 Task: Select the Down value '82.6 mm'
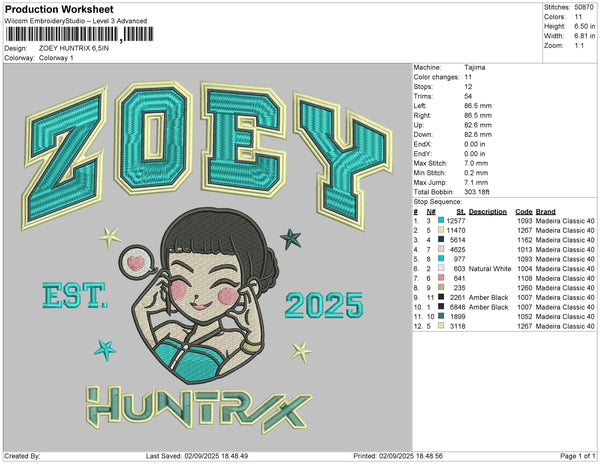point(478,135)
